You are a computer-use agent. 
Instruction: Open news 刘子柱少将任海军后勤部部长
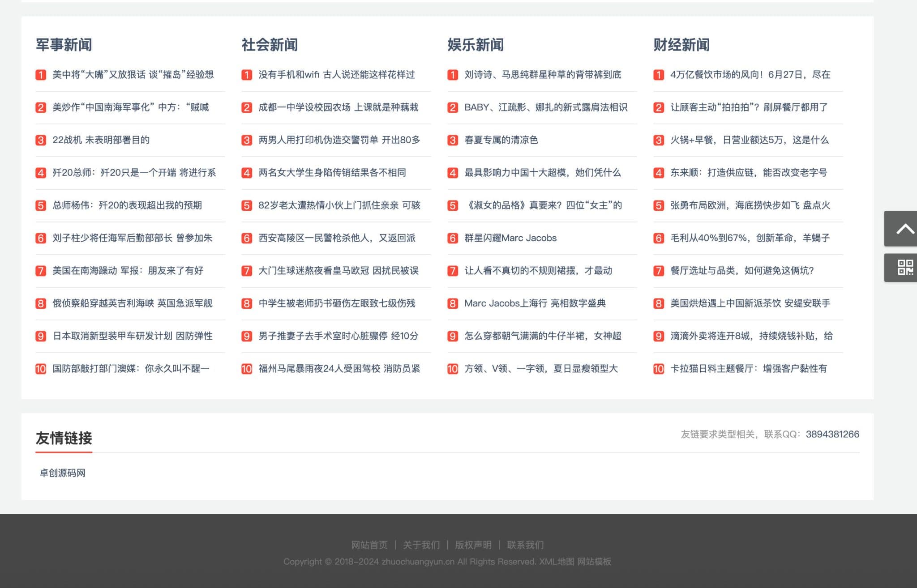pos(133,238)
